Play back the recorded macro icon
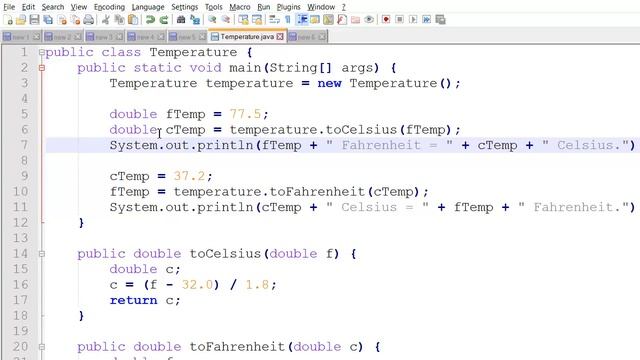The height and width of the screenshot is (360, 640). (413, 20)
